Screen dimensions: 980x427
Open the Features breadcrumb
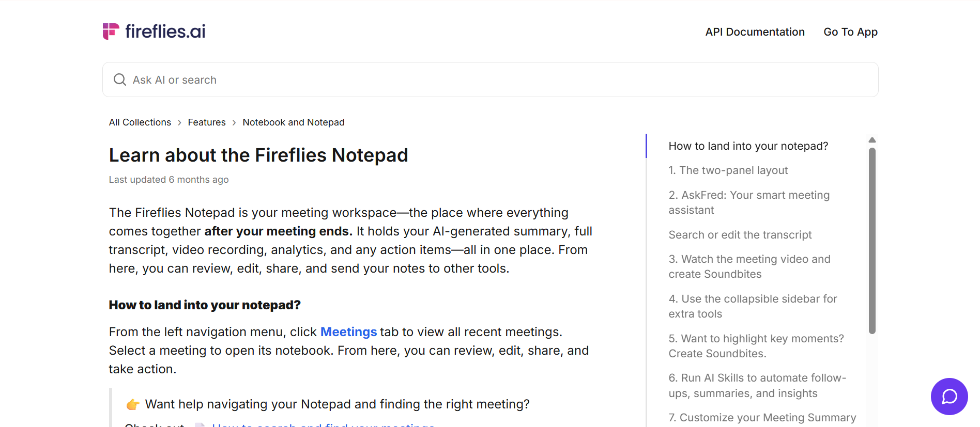pyautogui.click(x=207, y=122)
